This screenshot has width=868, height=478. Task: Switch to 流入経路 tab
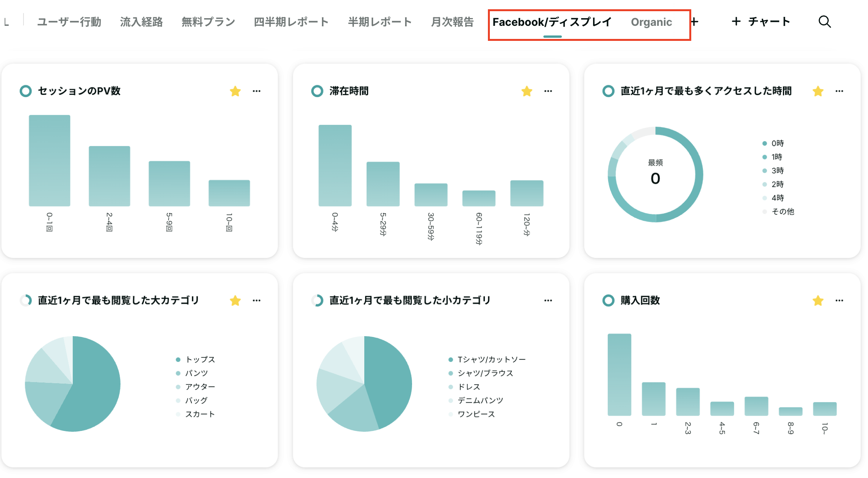click(141, 22)
